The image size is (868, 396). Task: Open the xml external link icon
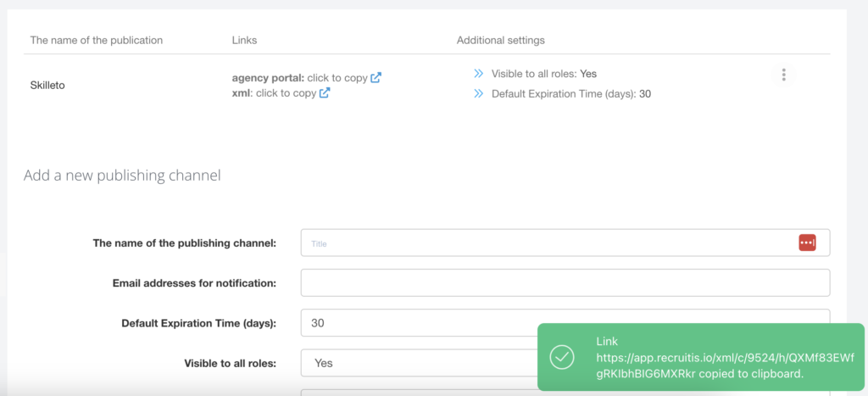pyautogui.click(x=325, y=93)
